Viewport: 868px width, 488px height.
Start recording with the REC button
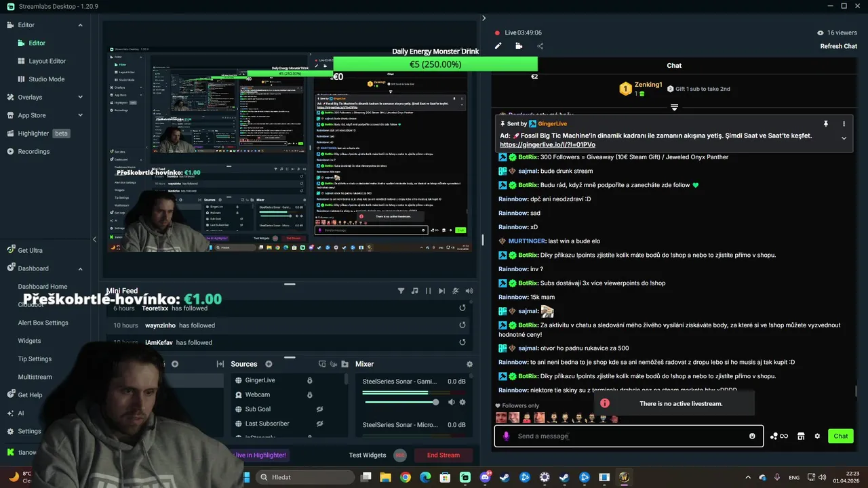[400, 455]
